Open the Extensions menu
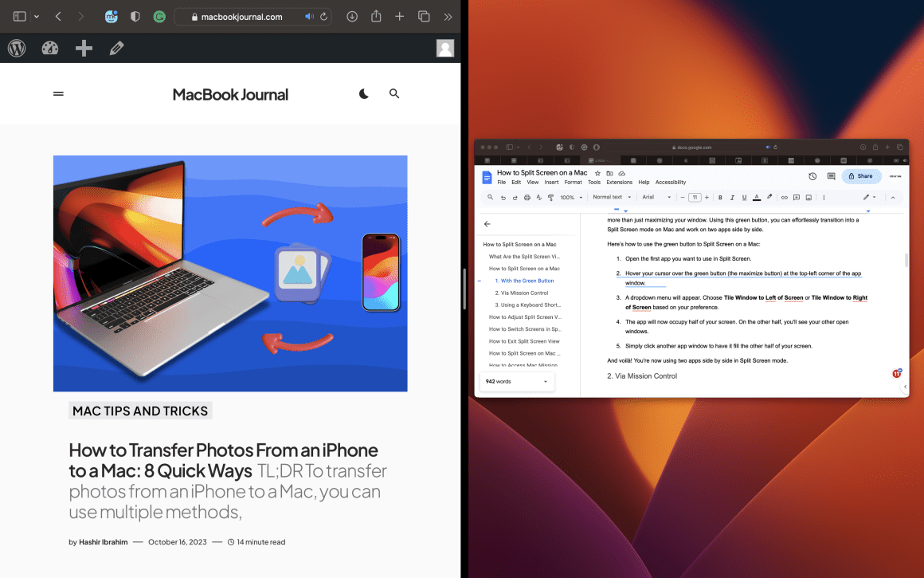 619,182
